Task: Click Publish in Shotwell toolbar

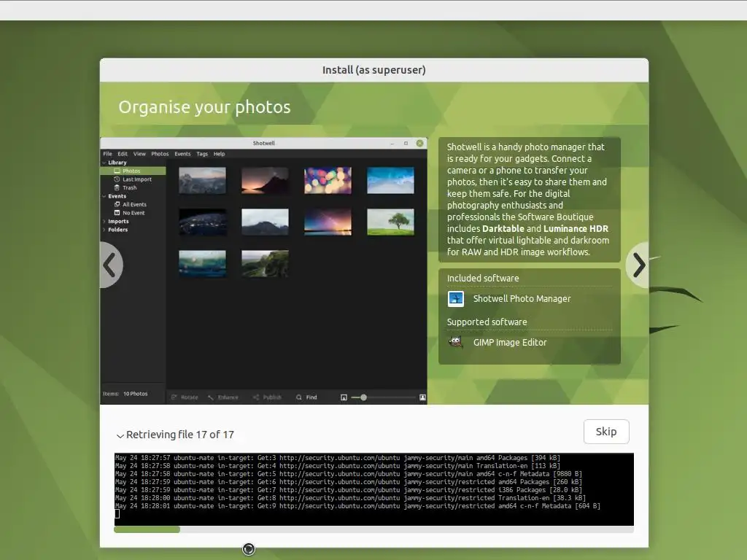Action: [x=267, y=397]
